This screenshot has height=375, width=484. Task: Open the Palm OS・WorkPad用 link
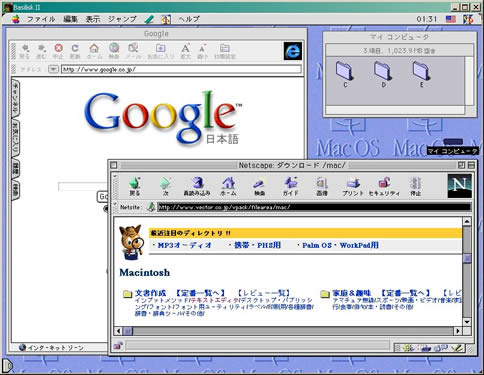pos(340,245)
